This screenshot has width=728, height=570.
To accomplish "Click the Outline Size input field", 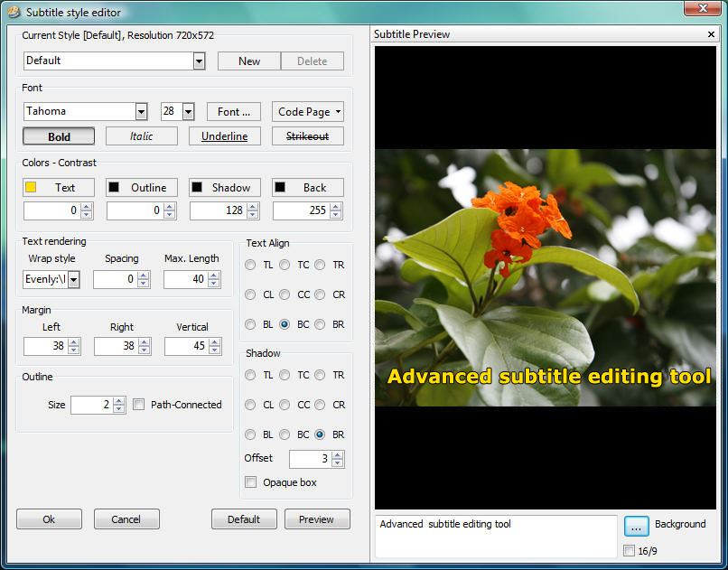I will pos(92,405).
